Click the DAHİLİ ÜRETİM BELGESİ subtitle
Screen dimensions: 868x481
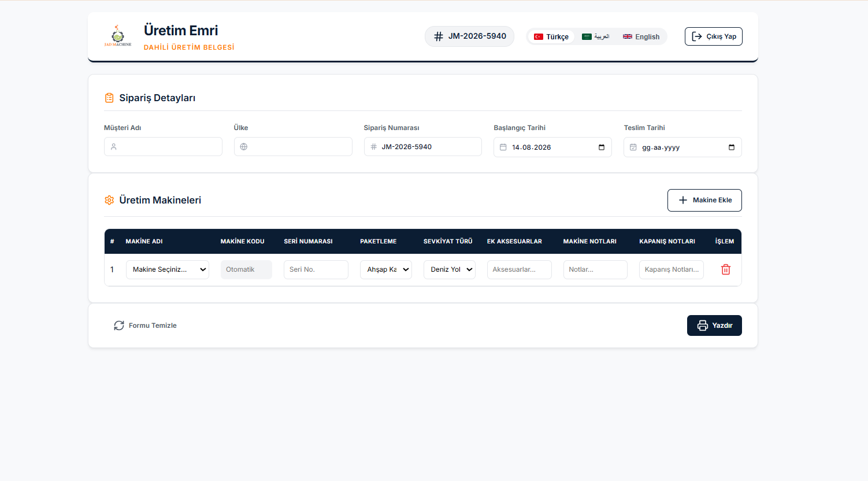point(189,47)
